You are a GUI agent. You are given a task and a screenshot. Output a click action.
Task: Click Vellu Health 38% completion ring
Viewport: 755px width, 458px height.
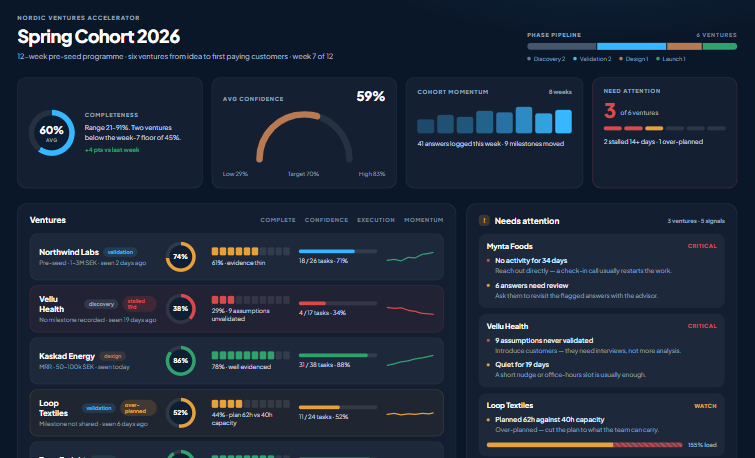click(181, 309)
